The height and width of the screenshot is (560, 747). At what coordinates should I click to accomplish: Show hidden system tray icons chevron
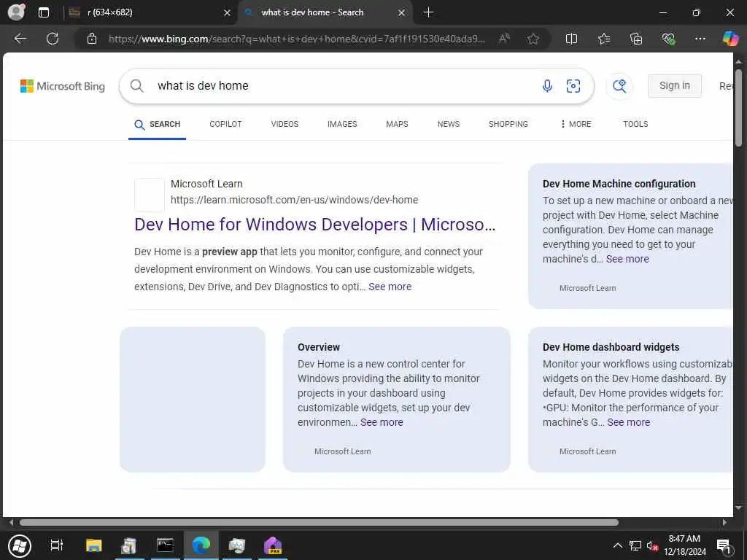pos(617,545)
